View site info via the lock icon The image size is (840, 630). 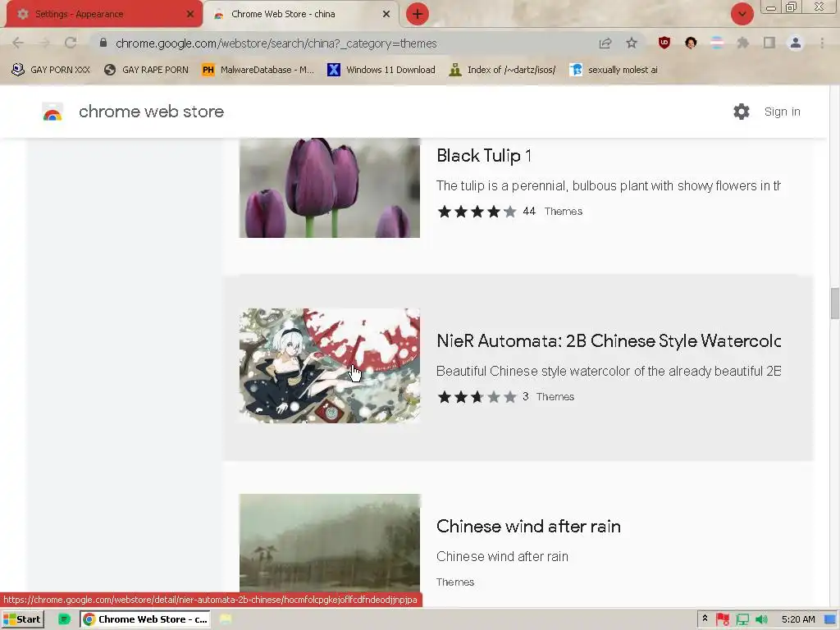click(x=103, y=43)
